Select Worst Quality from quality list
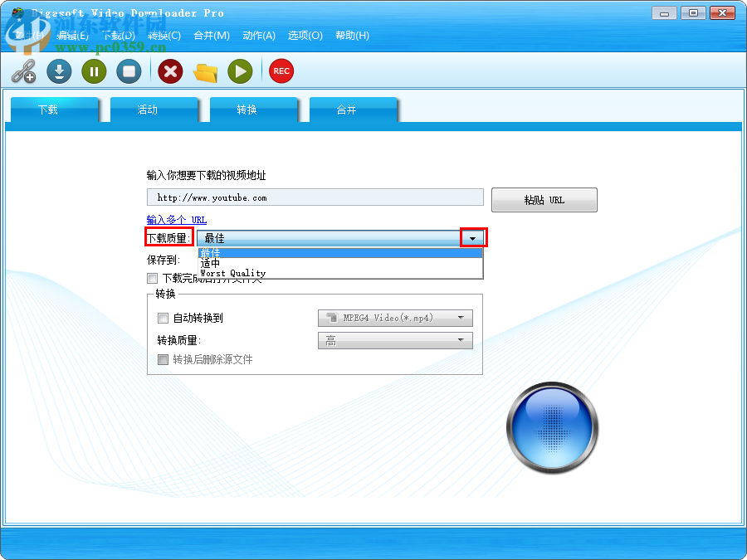 tap(232, 273)
